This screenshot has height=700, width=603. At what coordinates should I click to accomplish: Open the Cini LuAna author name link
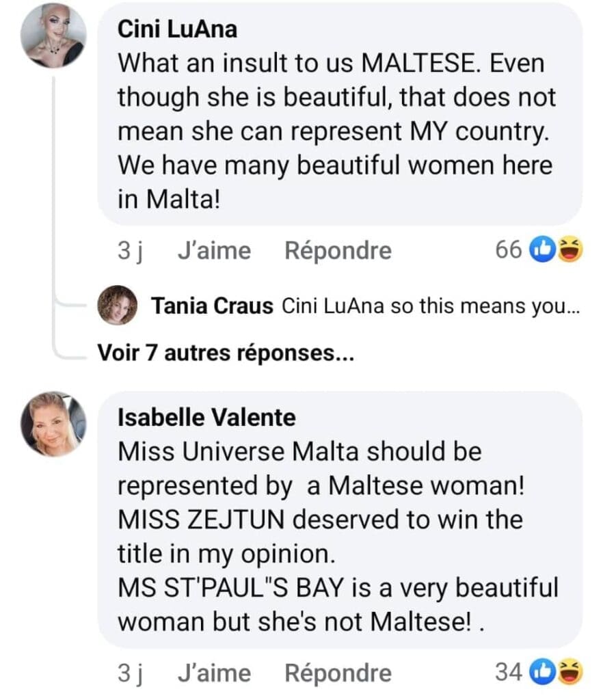(177, 29)
